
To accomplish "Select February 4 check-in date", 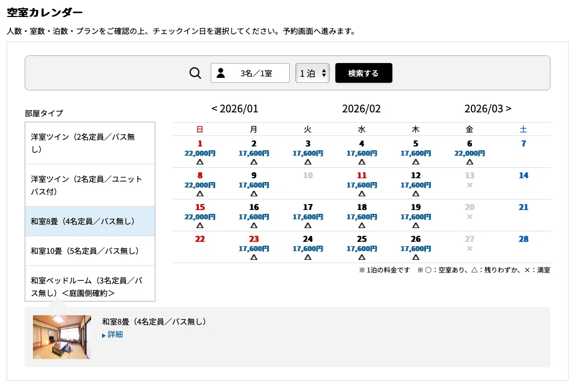I will pyautogui.click(x=362, y=152).
